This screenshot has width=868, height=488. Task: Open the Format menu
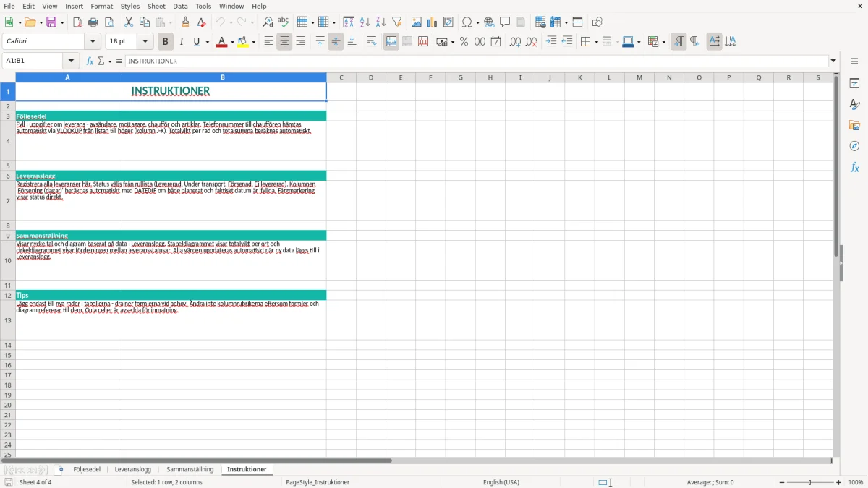(x=101, y=6)
